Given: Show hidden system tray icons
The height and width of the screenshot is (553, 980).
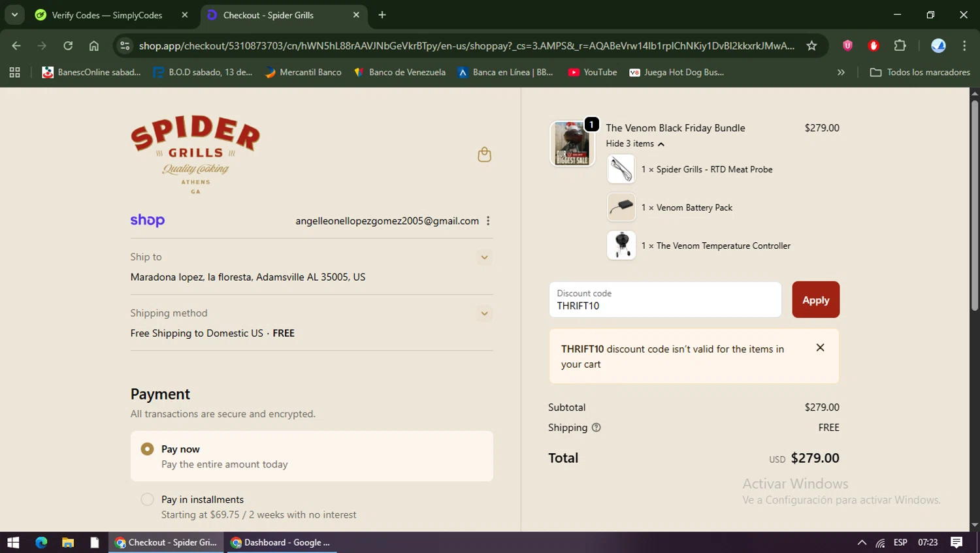Looking at the screenshot, I should click(862, 543).
